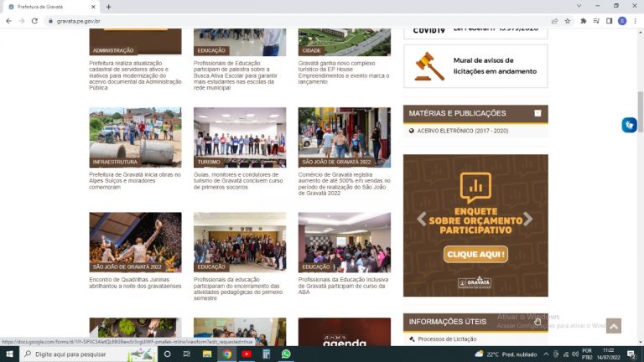Open Calculator from the taskbar
Viewport: 644px width, 362px height.
[266, 354]
